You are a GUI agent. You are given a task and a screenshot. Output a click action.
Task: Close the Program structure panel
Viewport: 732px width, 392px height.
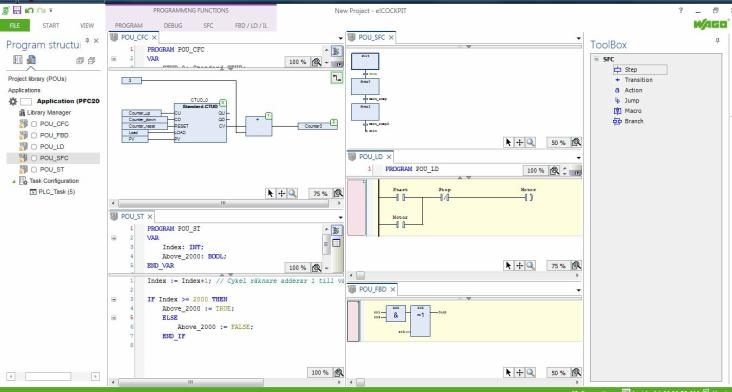(96, 41)
